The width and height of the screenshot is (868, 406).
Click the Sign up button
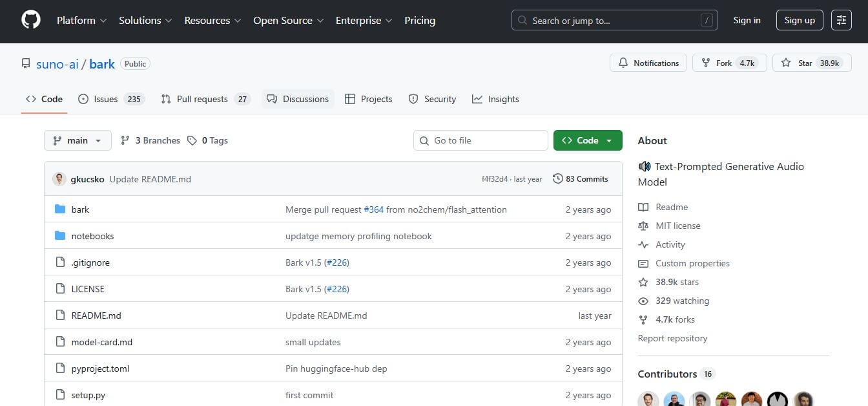click(x=799, y=21)
